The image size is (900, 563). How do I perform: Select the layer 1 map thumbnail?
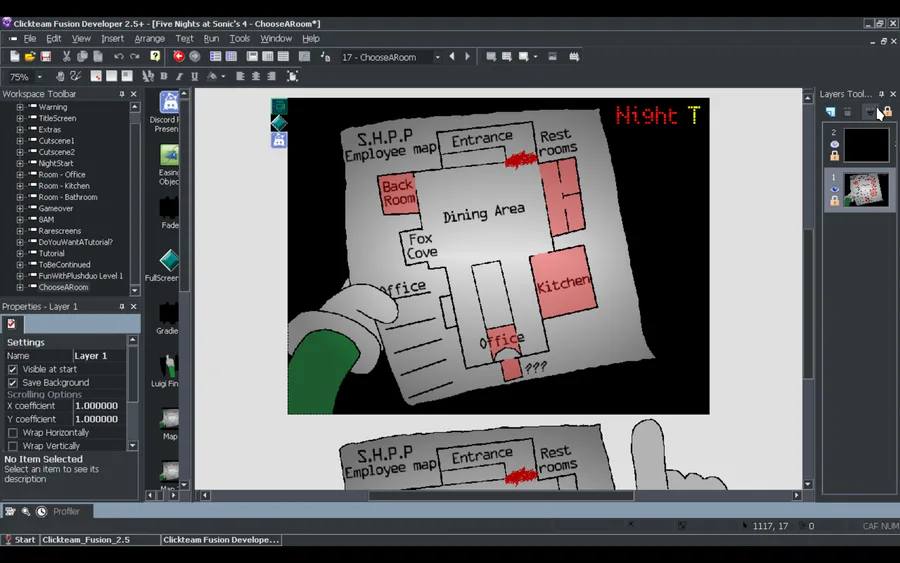pyautogui.click(x=866, y=190)
